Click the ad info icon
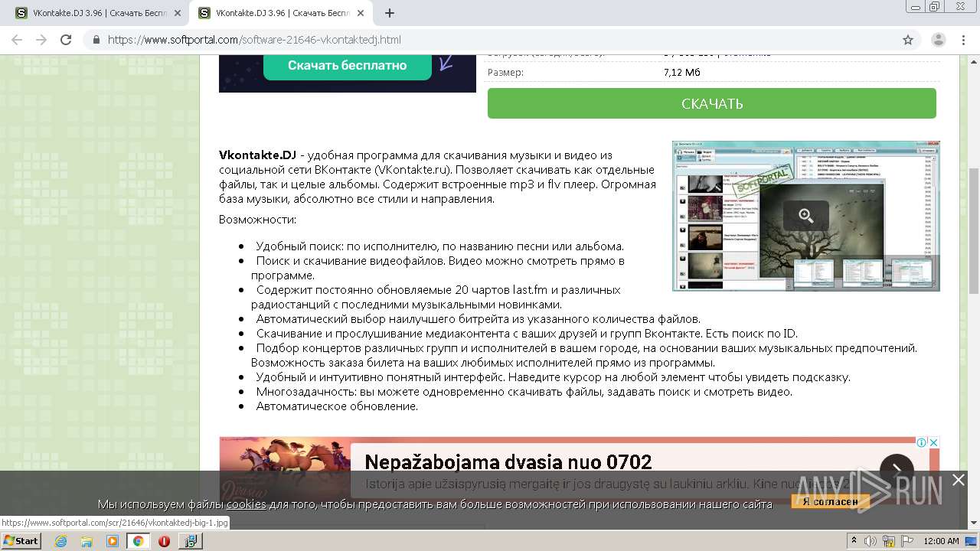This screenshot has height=551, width=980. click(923, 442)
